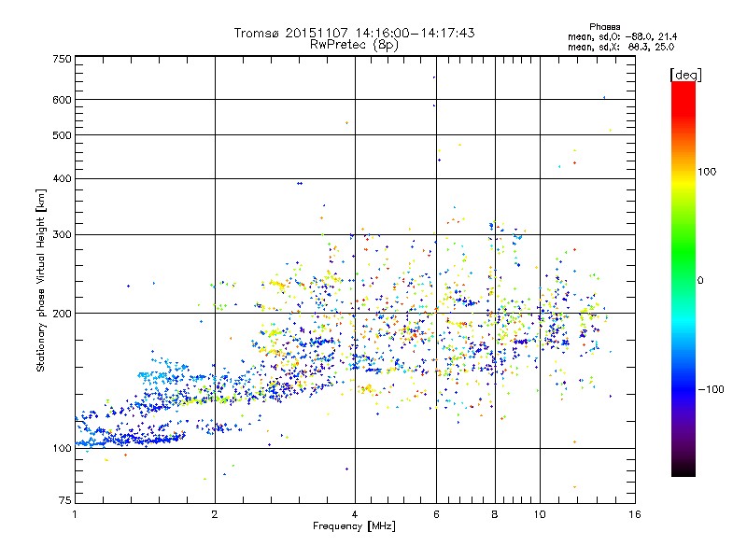Click the x-axis tick label '6'
Viewport: 747px width, 560px height.
(436, 514)
